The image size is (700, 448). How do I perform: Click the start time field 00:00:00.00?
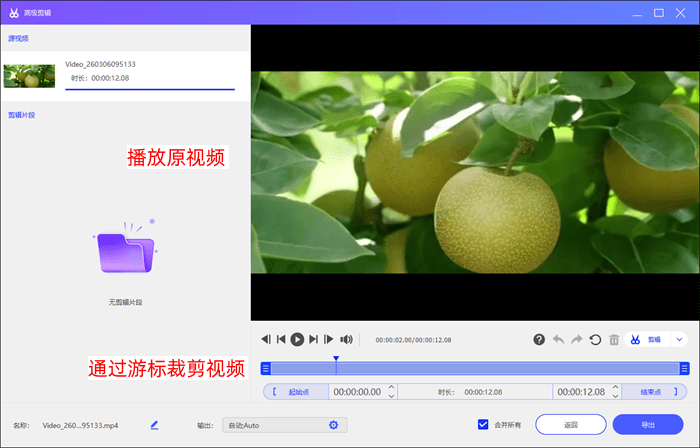[x=357, y=392]
